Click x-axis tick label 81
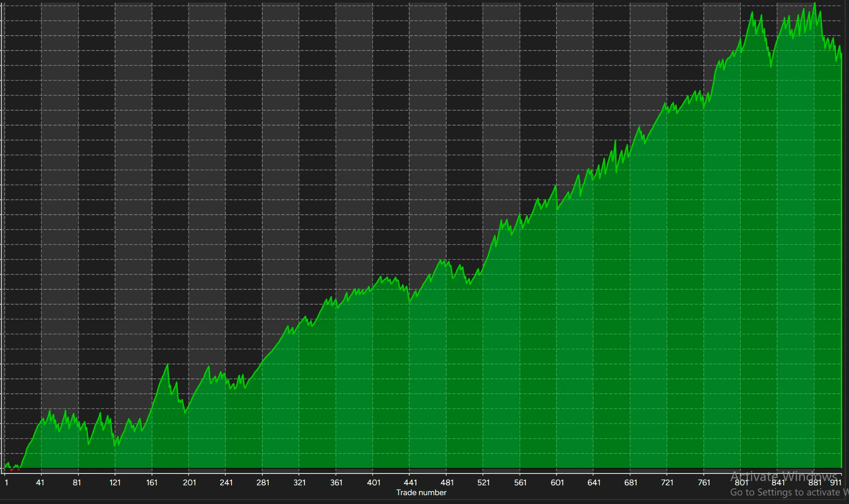 click(77, 482)
